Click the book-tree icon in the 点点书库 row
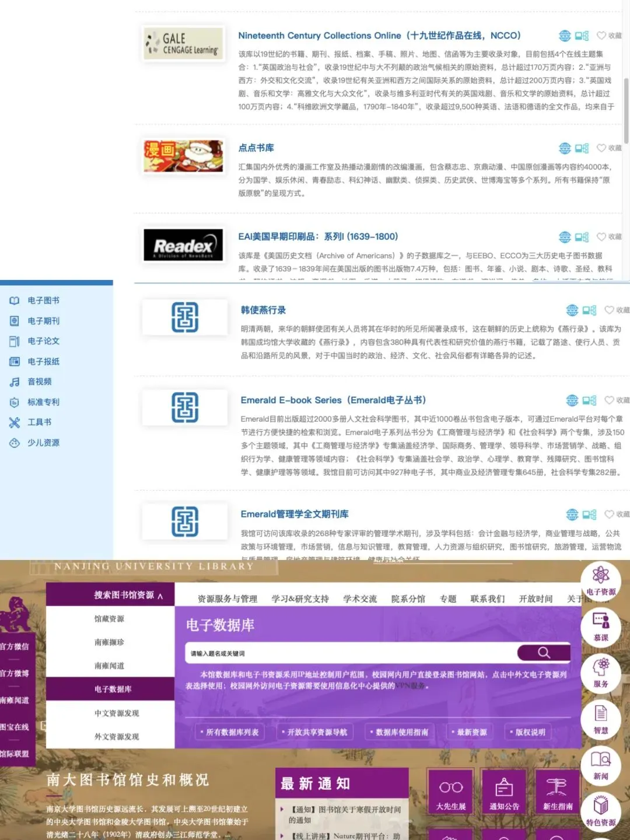The width and height of the screenshot is (630, 840). coord(582,148)
